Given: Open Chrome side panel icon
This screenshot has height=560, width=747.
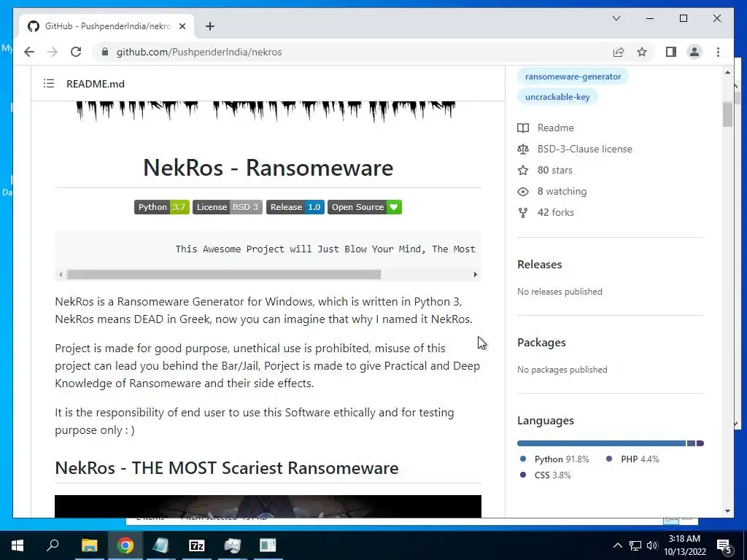Looking at the screenshot, I should 671,52.
